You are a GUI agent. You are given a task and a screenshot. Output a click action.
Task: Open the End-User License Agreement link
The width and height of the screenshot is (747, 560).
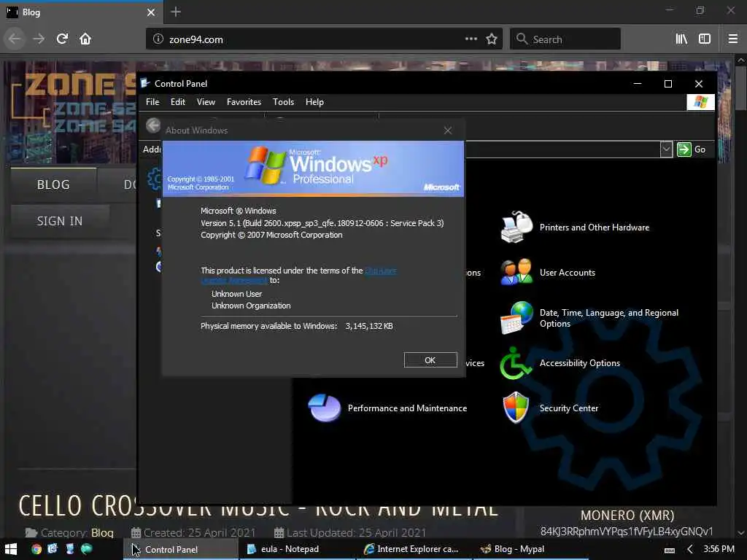tap(380, 271)
